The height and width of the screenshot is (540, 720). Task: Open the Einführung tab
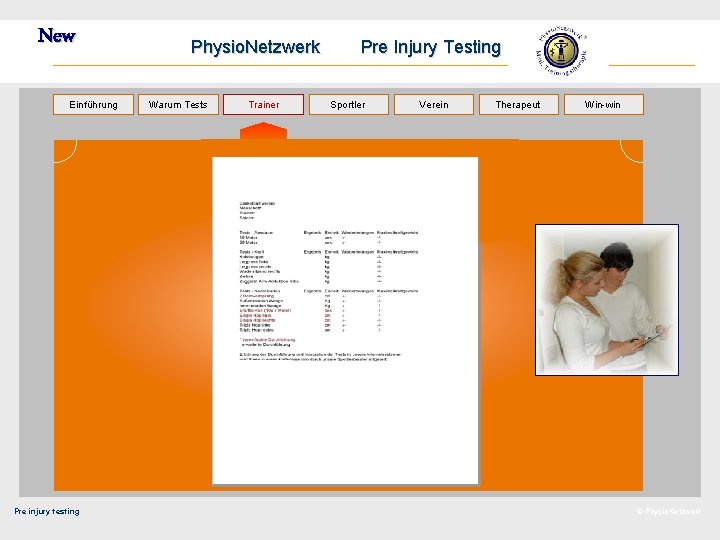pos(93,105)
